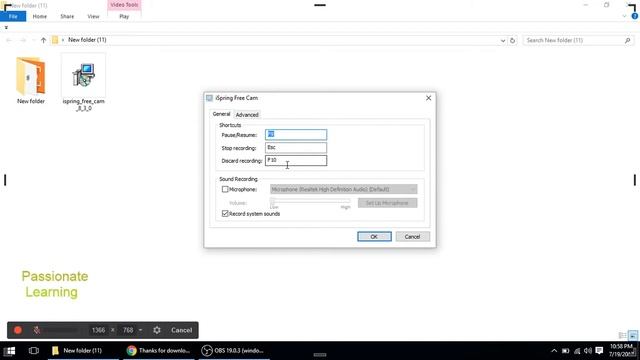The height and width of the screenshot is (360, 640).
Task: Open the File menu in Explorer
Action: point(13,16)
